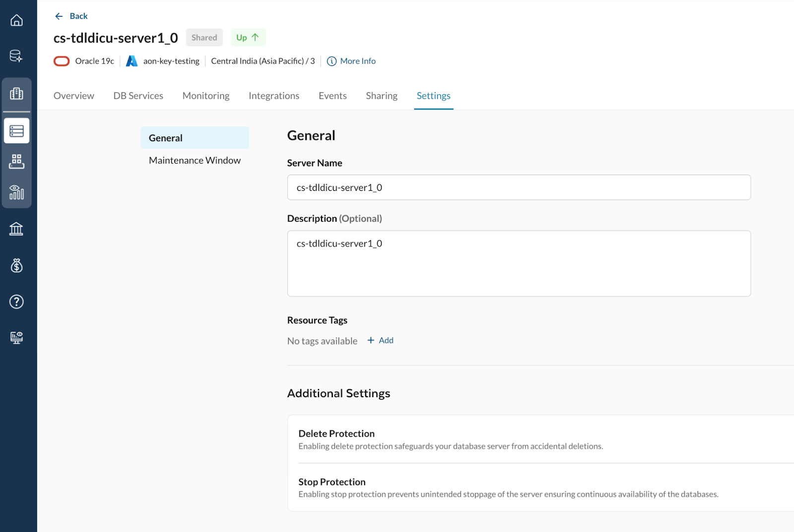Open the grid apps icon in sidebar
The image size is (794, 532).
coord(16,161)
